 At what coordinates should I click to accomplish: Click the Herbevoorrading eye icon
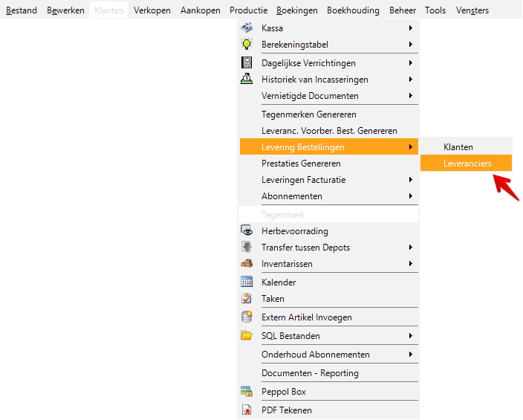tap(247, 231)
